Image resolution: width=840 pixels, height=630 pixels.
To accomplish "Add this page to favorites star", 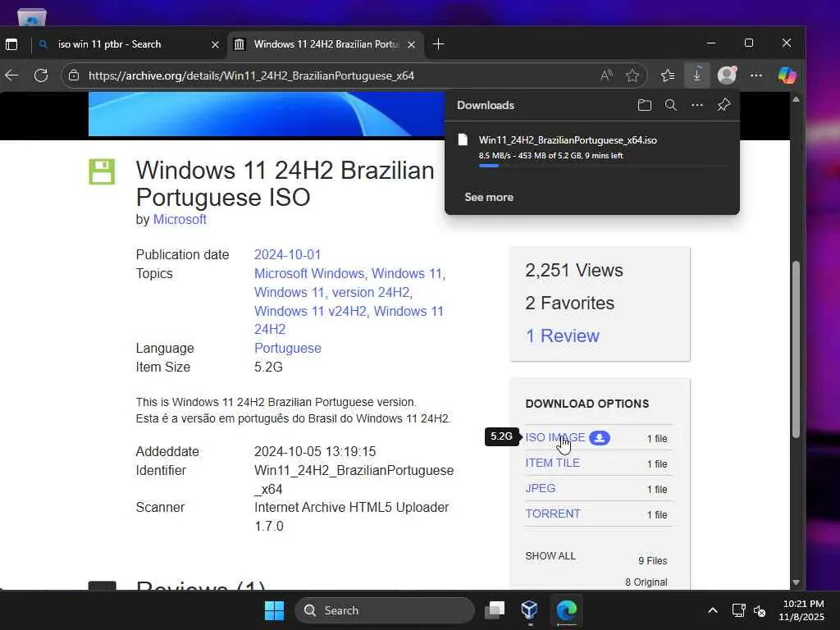I will (632, 75).
